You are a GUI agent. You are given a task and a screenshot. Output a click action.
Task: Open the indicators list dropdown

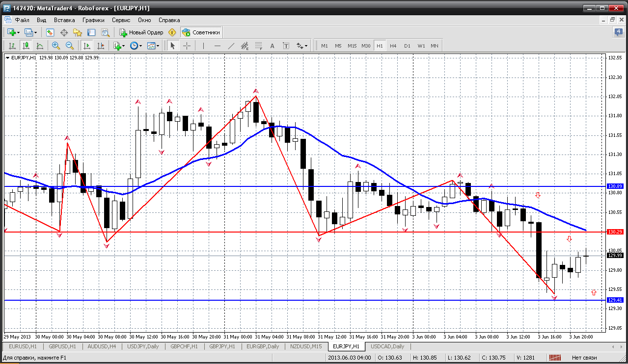[x=123, y=46]
